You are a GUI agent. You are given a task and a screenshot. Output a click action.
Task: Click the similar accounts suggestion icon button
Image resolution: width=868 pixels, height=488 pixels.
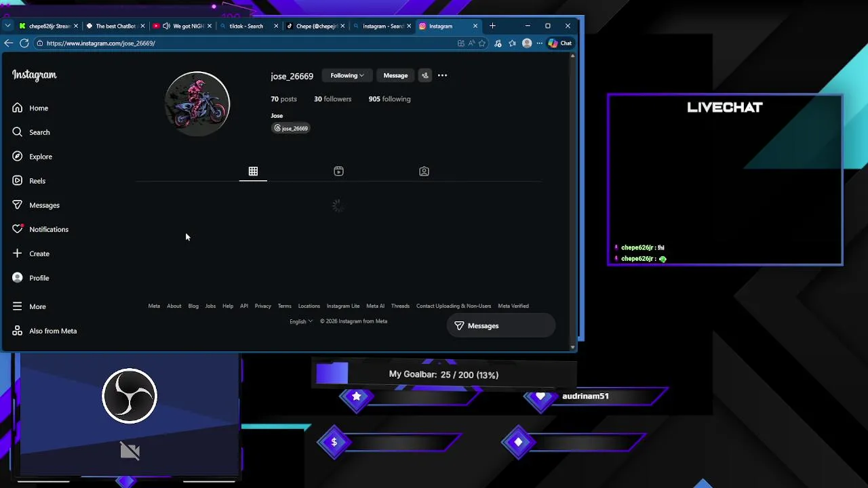click(425, 75)
